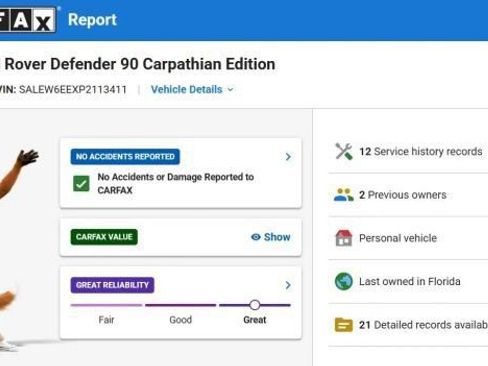Click the Personal vehicle text
Viewport: 488px width, 366px height.
tap(398, 238)
